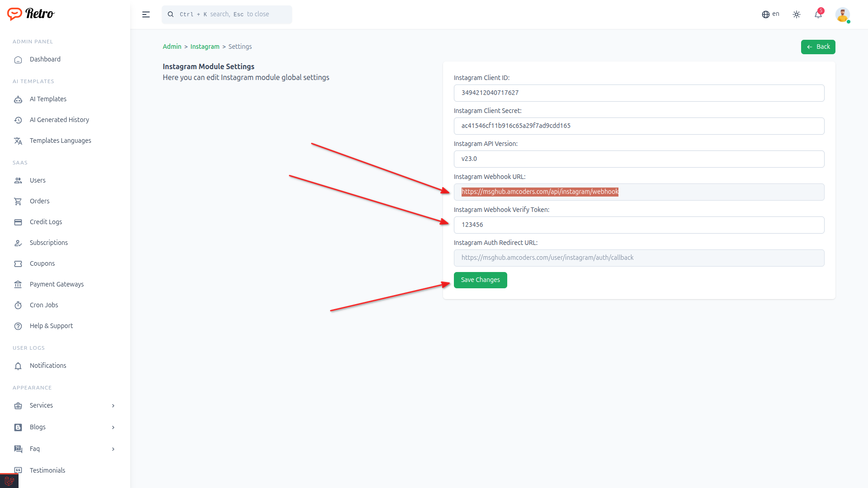Select the Instagram Webhook Verify Token field
The height and width of the screenshot is (488, 868).
point(639,225)
